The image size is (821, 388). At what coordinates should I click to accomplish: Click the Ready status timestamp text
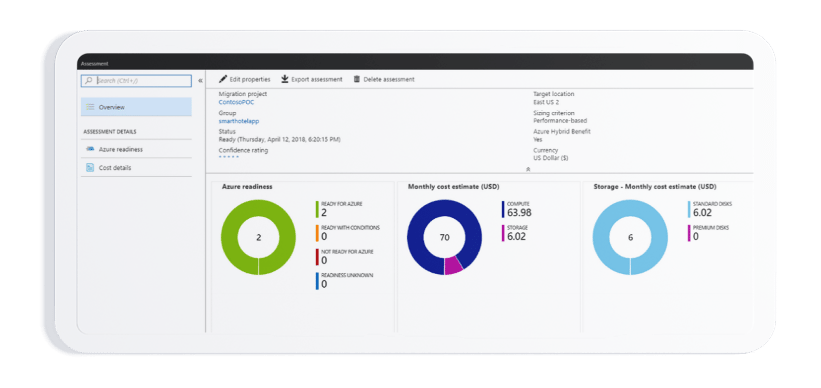280,139
